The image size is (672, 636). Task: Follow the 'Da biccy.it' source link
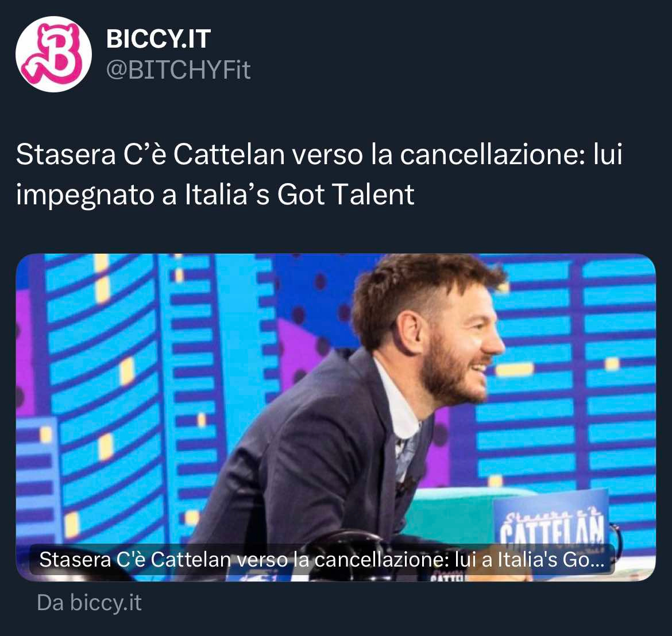click(89, 603)
